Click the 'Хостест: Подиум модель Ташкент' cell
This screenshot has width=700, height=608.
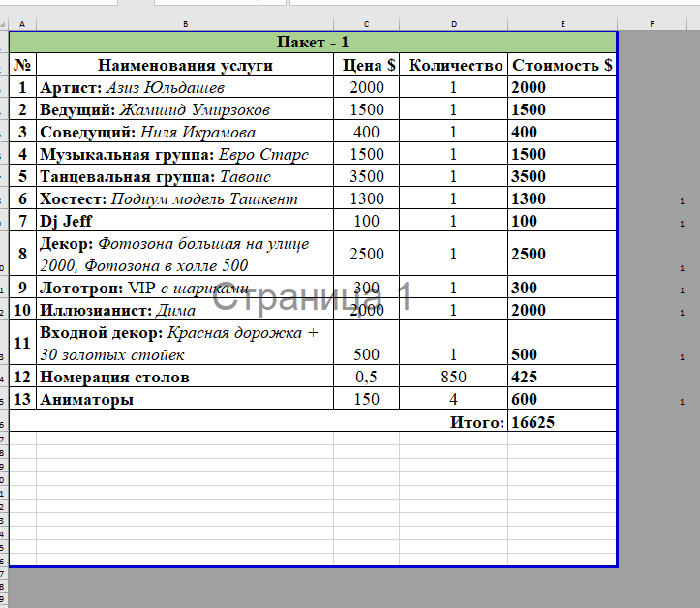(x=185, y=198)
